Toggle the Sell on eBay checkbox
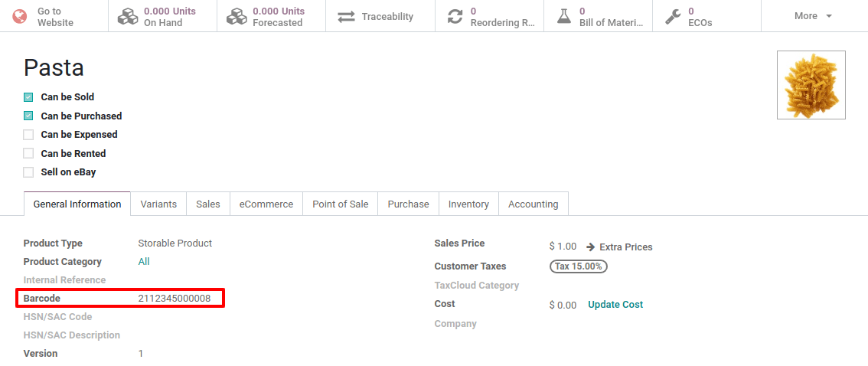868x366 pixels. [28, 172]
